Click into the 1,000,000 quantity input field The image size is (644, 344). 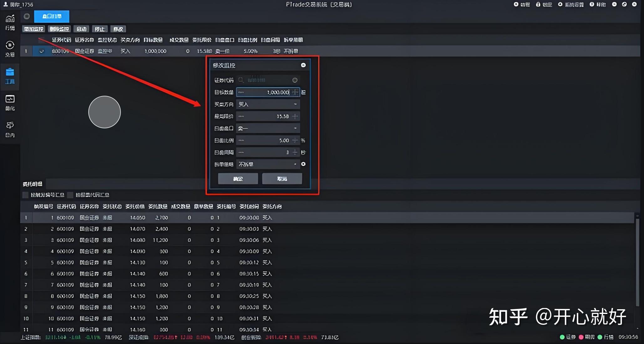tap(266, 92)
